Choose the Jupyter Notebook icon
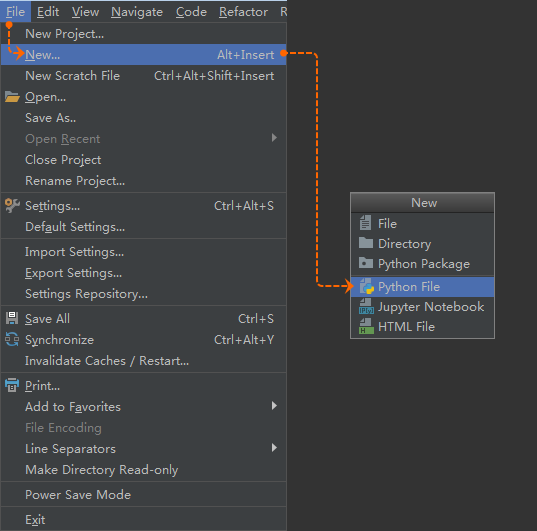 pos(366,306)
